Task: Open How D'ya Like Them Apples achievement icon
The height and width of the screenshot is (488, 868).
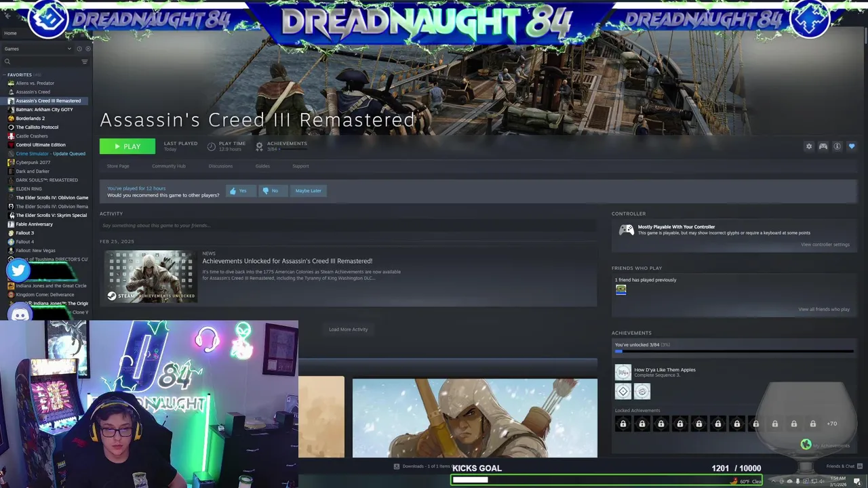Action: point(623,372)
